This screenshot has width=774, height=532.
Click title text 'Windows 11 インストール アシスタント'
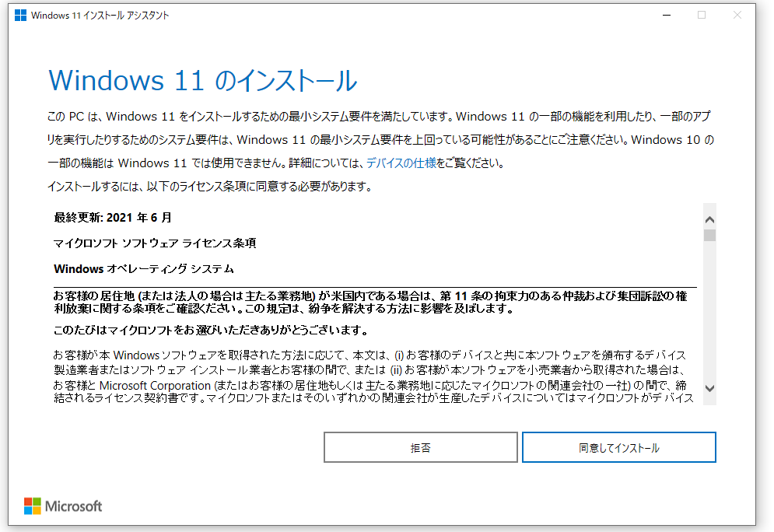pyautogui.click(x=100, y=16)
